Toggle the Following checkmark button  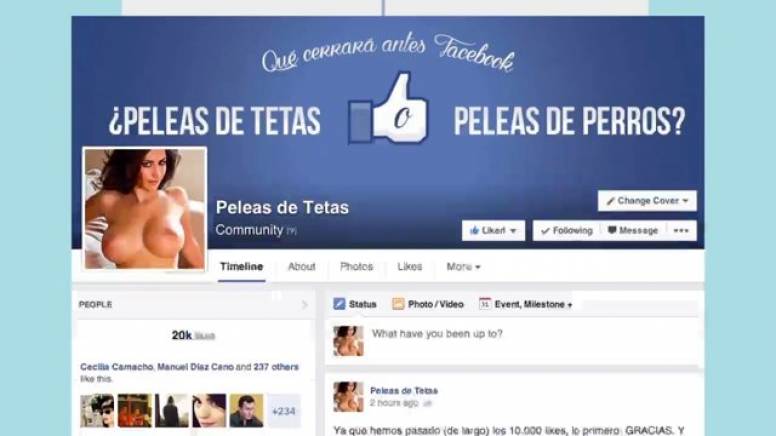(x=567, y=231)
